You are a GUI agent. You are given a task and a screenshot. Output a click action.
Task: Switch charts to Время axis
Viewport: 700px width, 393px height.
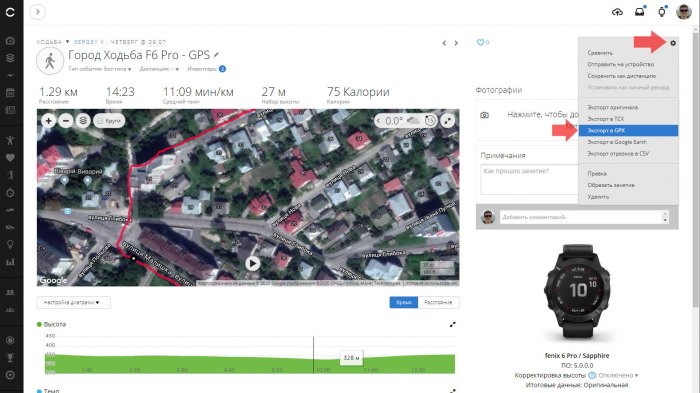point(404,302)
